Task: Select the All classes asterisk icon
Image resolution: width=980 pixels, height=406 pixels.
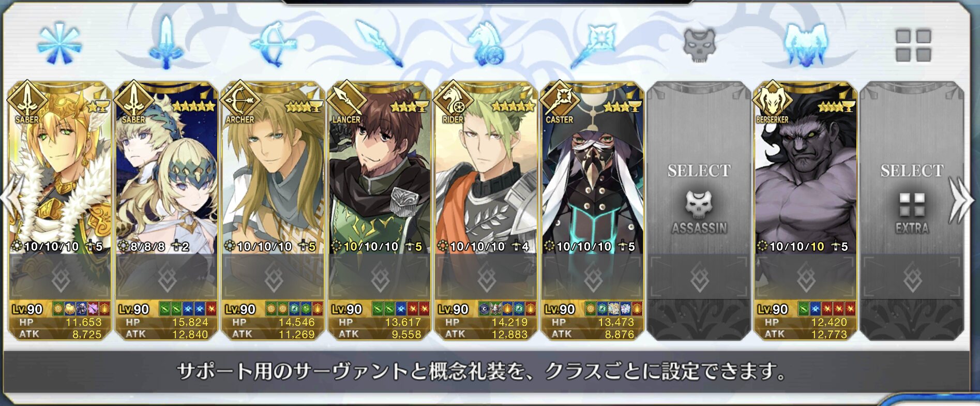Action: point(59,44)
